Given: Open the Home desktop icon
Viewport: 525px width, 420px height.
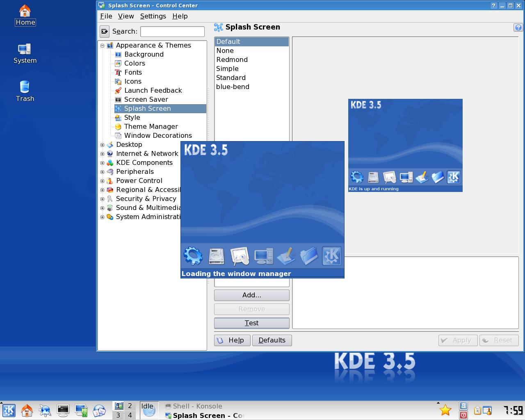Looking at the screenshot, I should pyautogui.click(x=25, y=16).
